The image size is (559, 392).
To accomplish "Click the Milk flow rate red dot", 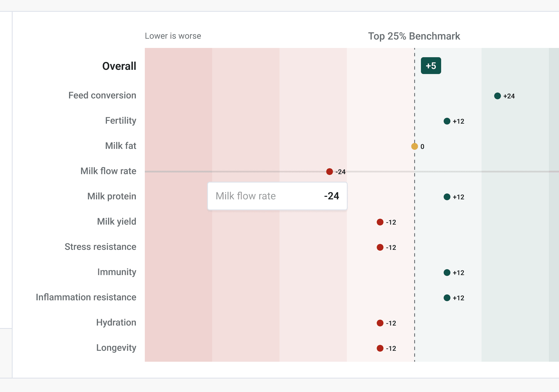I will point(329,172).
